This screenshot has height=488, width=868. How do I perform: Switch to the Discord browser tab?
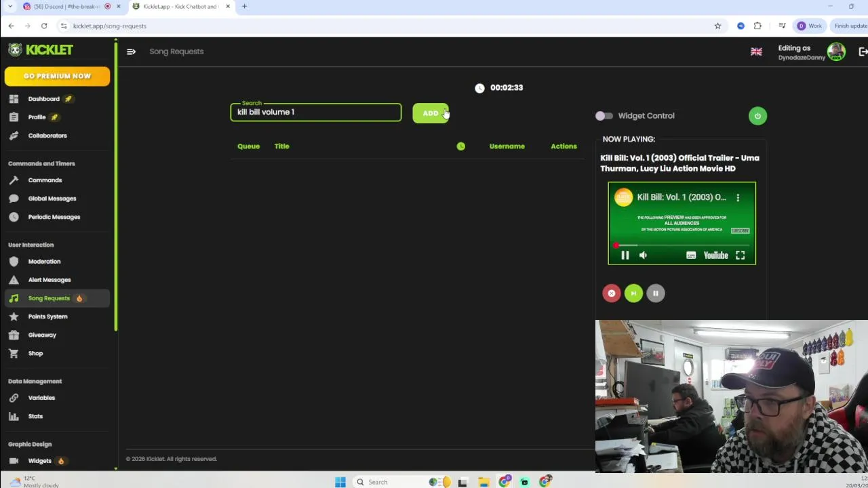pos(68,7)
